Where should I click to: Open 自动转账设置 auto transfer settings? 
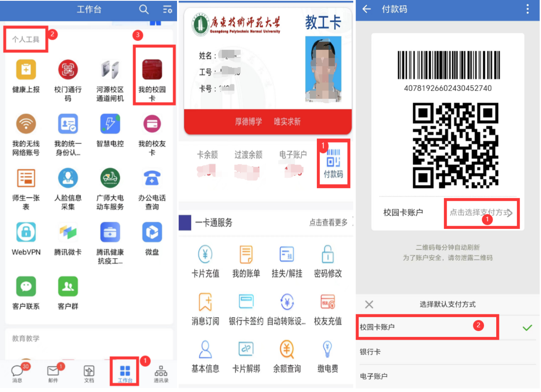[287, 309]
